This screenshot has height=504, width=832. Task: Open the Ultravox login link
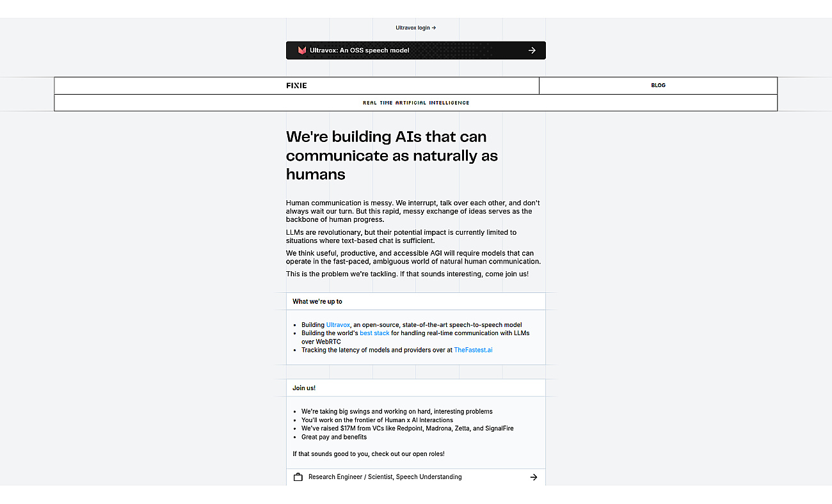(415, 28)
